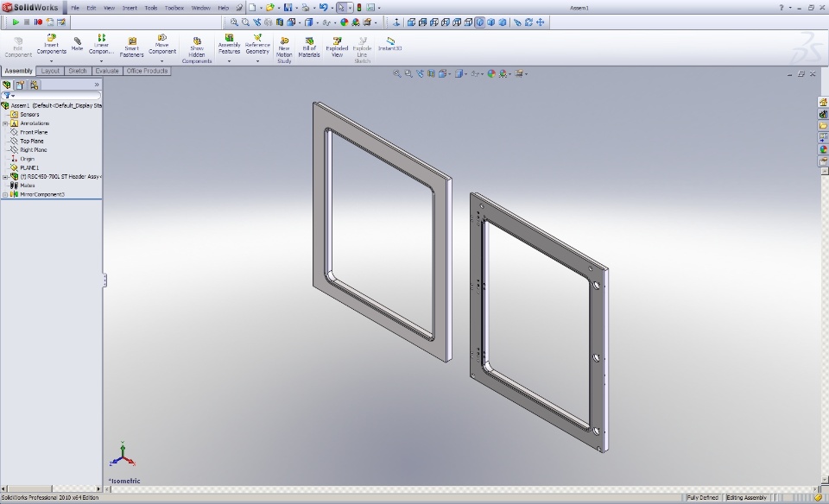The height and width of the screenshot is (504, 829).
Task: Click the Pan view arrows icon
Action: pos(541,22)
